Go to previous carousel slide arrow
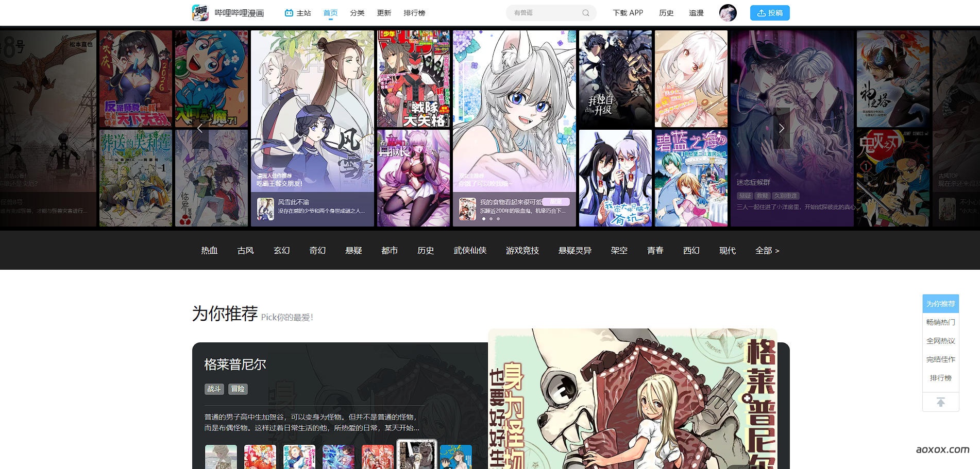Image resolution: width=980 pixels, height=469 pixels. [200, 129]
